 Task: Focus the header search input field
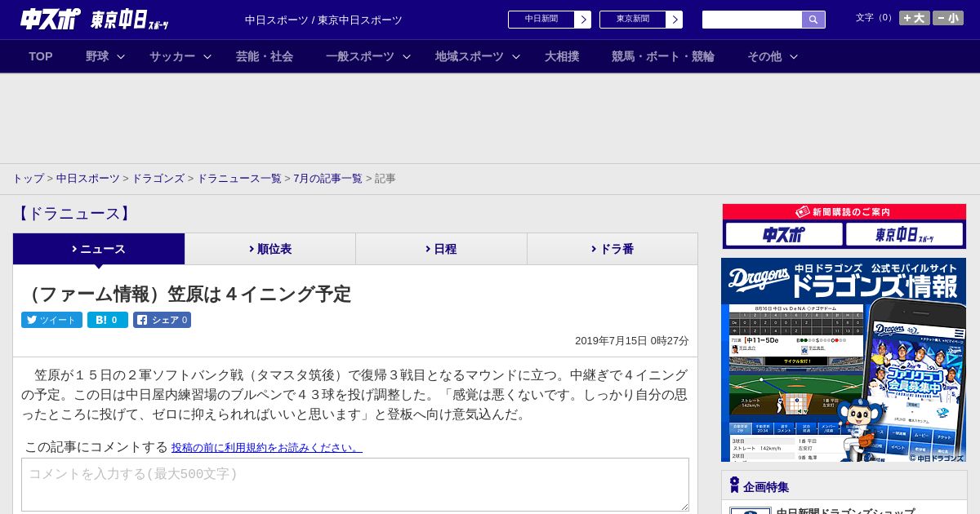752,20
